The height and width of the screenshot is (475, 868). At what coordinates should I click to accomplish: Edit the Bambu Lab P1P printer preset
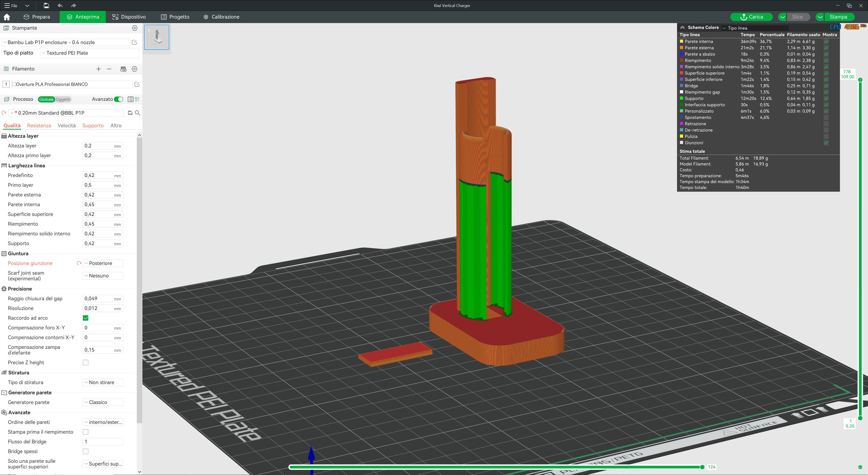coord(134,42)
